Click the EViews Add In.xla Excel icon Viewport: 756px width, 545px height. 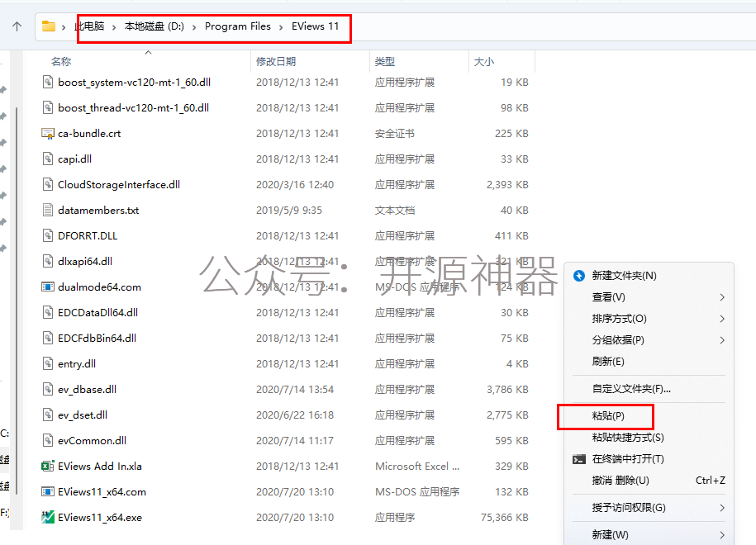tap(48, 466)
